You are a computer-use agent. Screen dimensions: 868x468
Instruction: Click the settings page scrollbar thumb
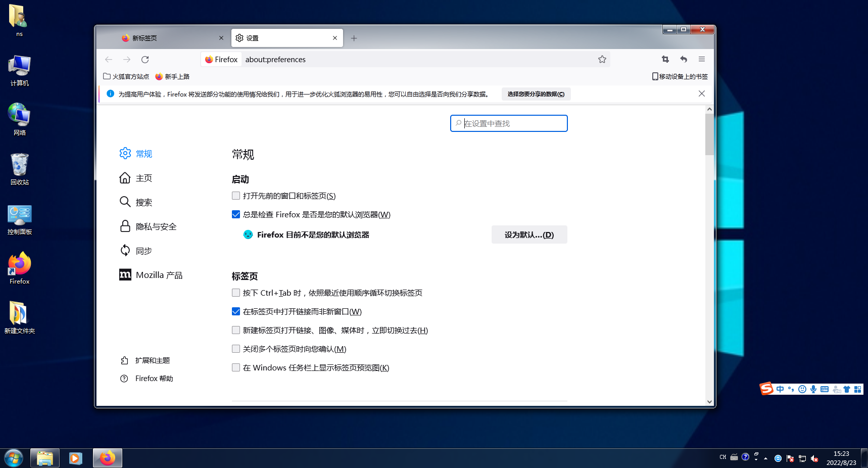pyautogui.click(x=709, y=134)
